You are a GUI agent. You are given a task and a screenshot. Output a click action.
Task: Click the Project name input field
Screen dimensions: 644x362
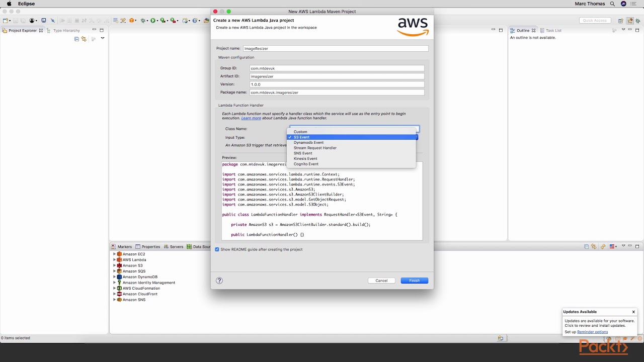point(336,49)
